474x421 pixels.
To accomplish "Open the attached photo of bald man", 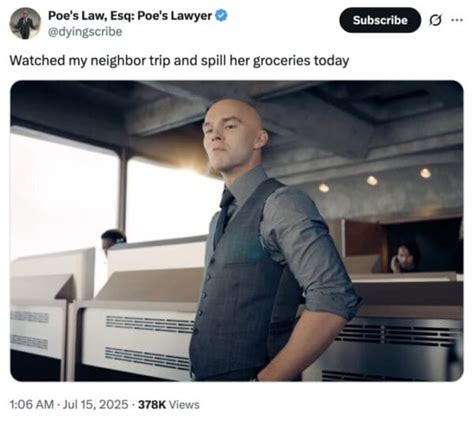I will (237, 231).
